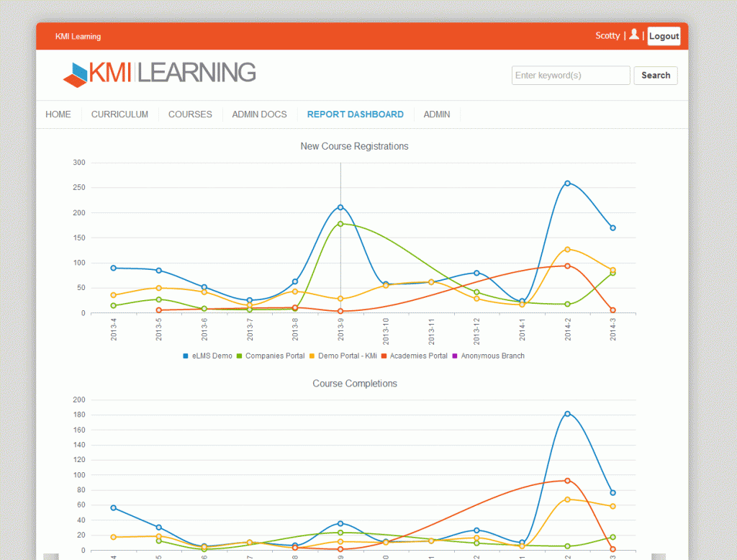The image size is (737, 560).
Task: Click the keyword search input field
Action: pos(571,75)
